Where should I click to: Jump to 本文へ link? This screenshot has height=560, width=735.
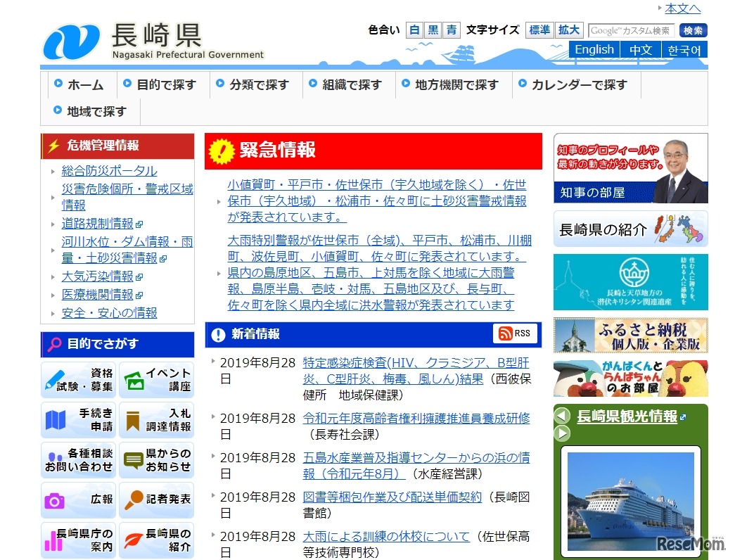click(x=682, y=8)
